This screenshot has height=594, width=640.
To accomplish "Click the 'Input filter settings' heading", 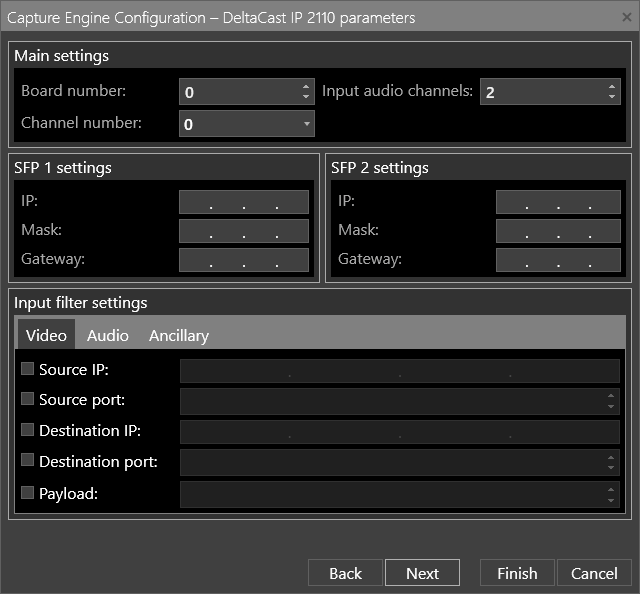I will pos(80,303).
